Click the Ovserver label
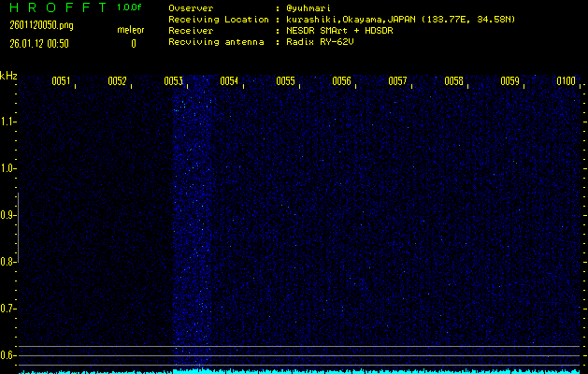This screenshot has width=588, height=374. pyautogui.click(x=191, y=8)
